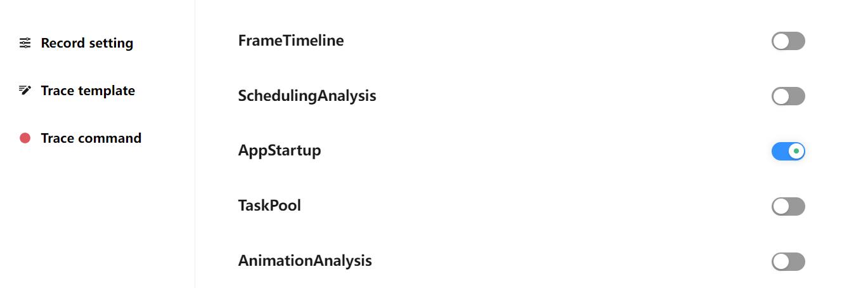Select Trace command in the sidebar
This screenshot has width=868, height=288.
pos(91,138)
